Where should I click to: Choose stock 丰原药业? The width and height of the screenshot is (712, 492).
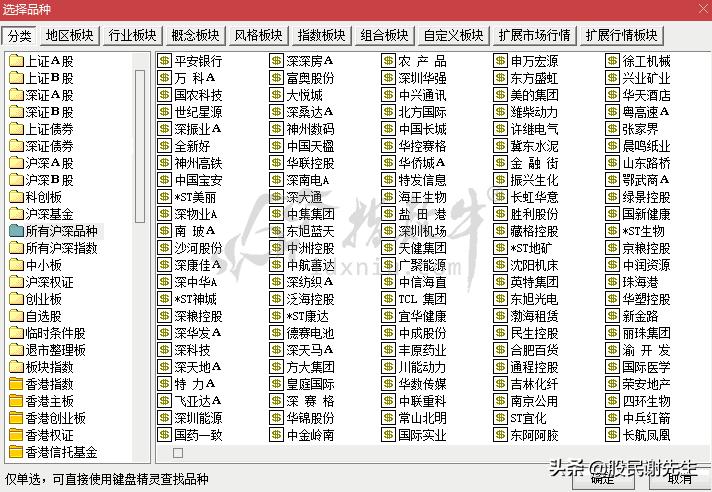tap(422, 350)
